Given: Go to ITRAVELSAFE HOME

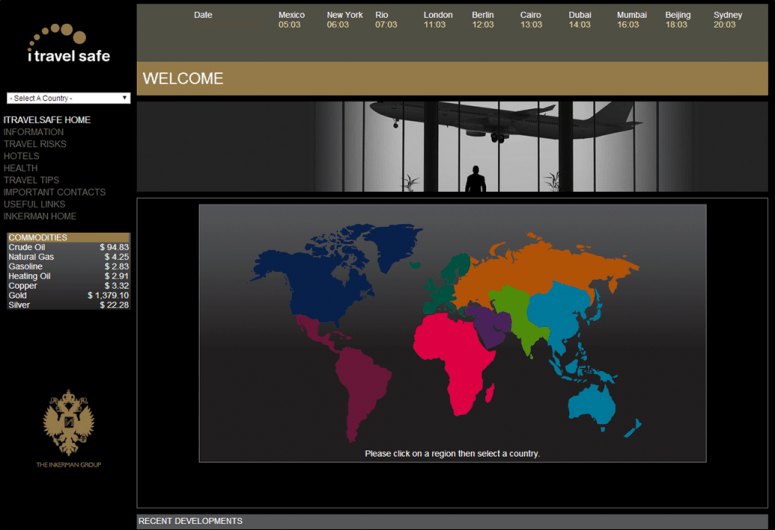Looking at the screenshot, I should point(47,120).
